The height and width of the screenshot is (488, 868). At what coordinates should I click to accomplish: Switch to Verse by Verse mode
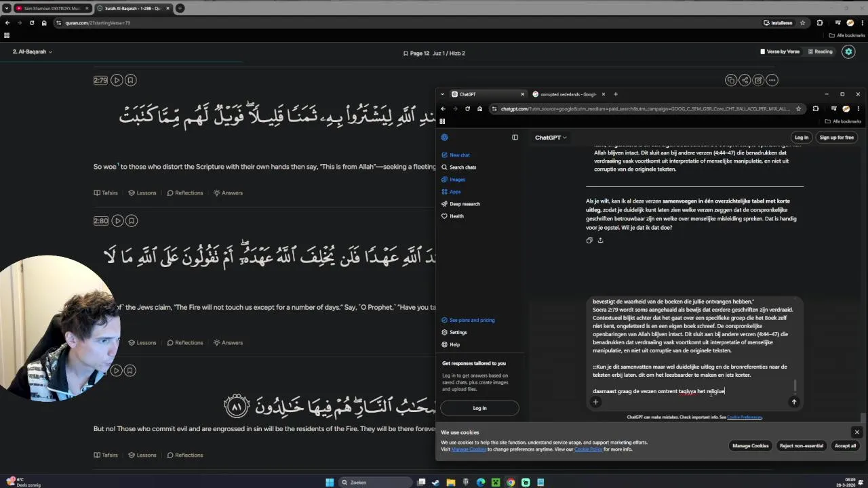click(780, 52)
